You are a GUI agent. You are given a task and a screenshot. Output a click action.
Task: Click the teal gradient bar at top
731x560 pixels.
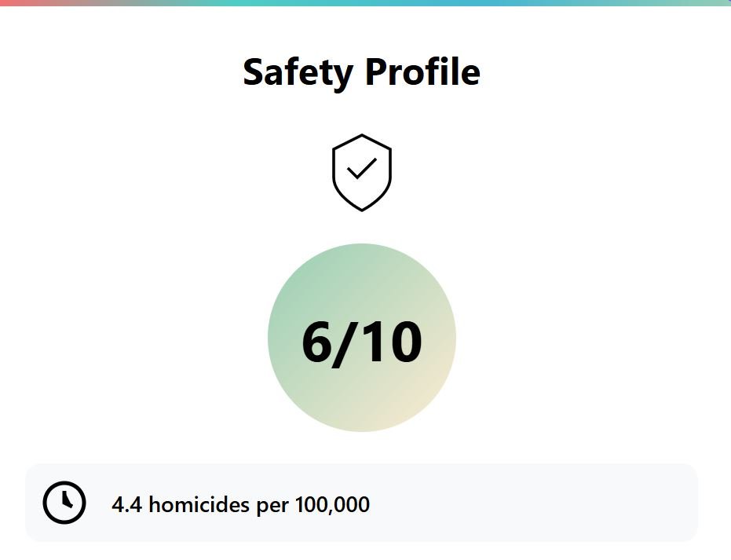coord(366,3)
